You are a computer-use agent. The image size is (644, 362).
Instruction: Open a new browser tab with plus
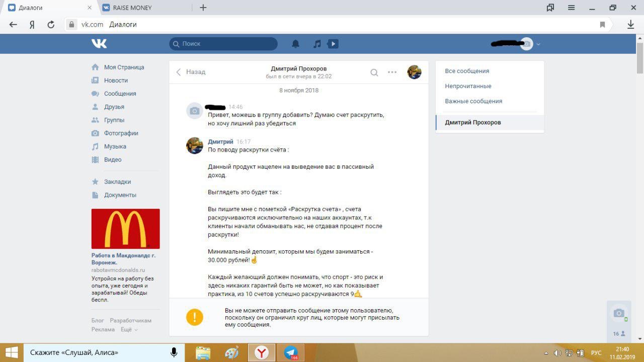pyautogui.click(x=203, y=8)
